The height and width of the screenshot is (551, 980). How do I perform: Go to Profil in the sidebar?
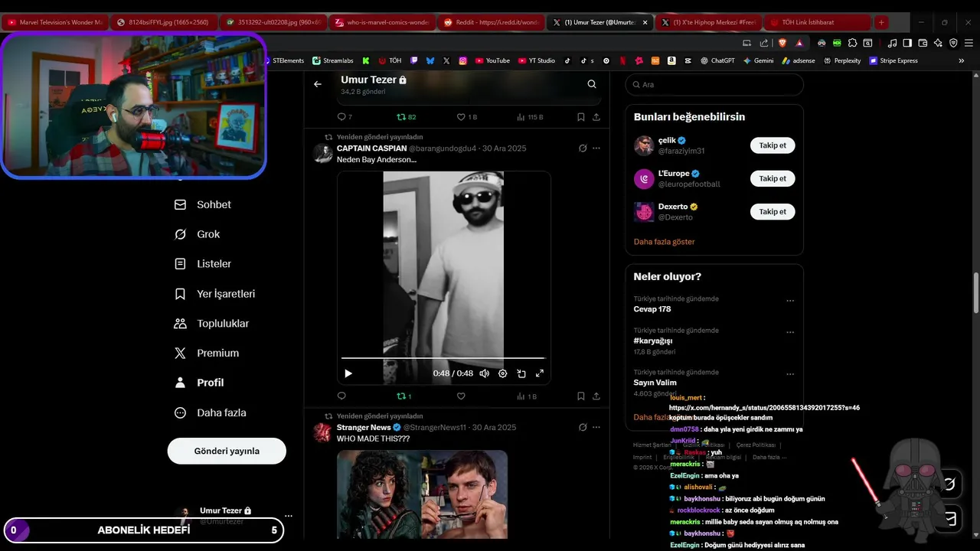click(x=199, y=383)
